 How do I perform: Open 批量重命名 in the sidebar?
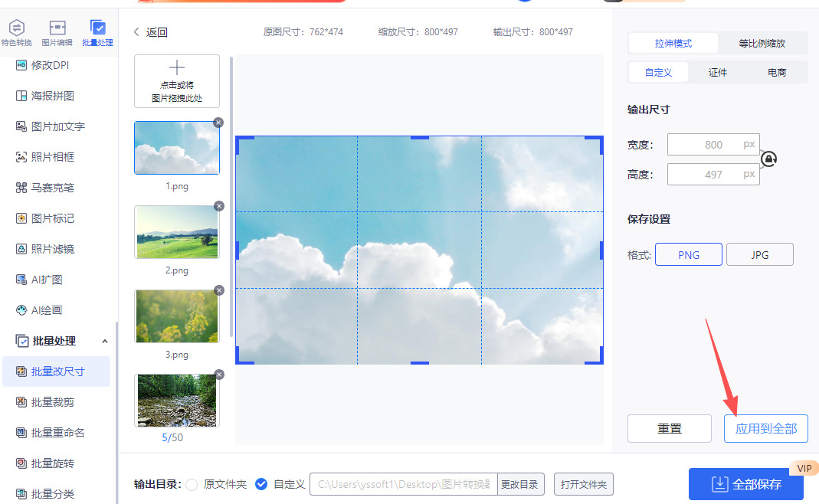click(50, 433)
